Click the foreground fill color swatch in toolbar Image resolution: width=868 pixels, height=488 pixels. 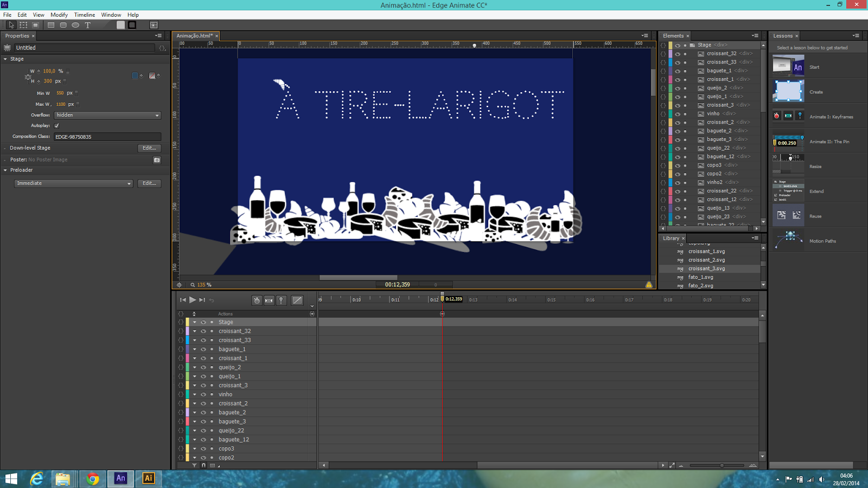point(120,25)
